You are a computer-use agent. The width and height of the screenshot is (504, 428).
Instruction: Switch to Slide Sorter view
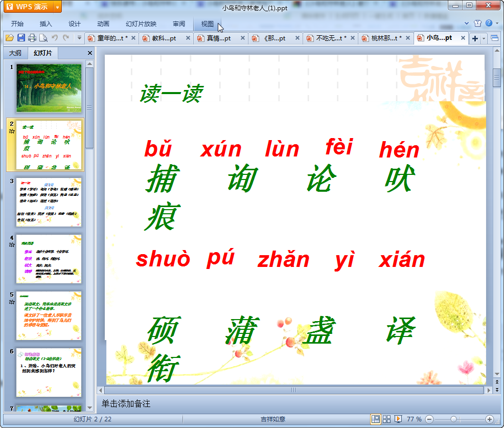[x=386, y=419]
